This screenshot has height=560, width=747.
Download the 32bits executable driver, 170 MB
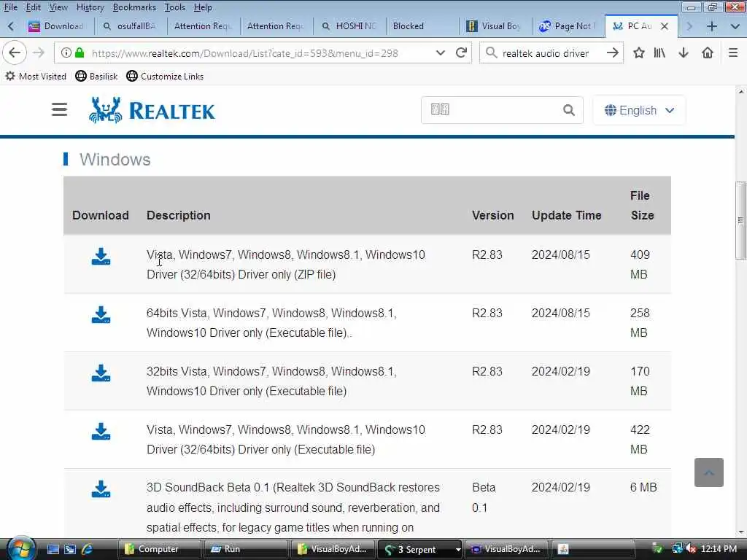[101, 373]
